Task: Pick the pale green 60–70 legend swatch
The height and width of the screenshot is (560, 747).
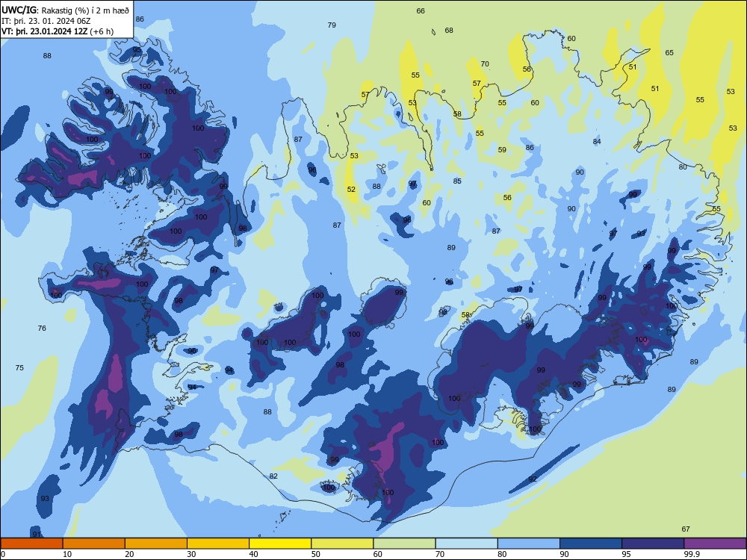Action: click(x=404, y=544)
